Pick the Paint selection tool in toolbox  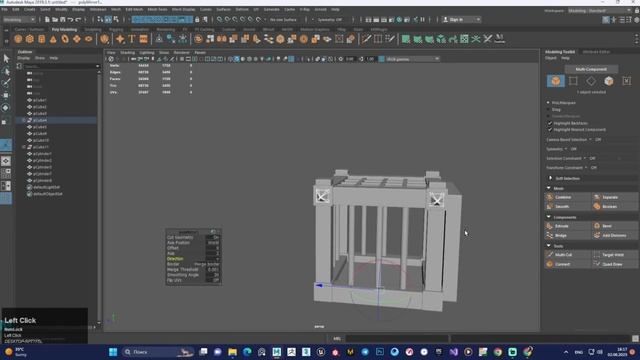6,83
